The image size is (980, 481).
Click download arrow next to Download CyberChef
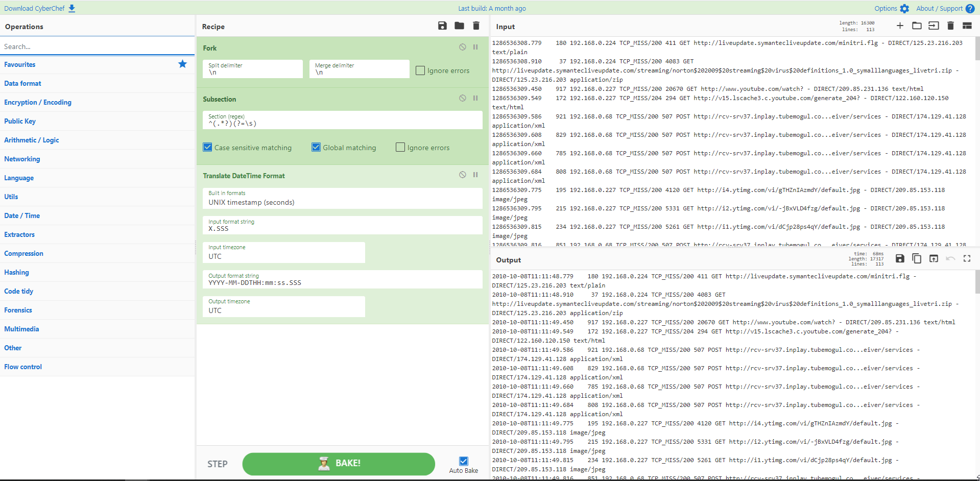[72, 8]
